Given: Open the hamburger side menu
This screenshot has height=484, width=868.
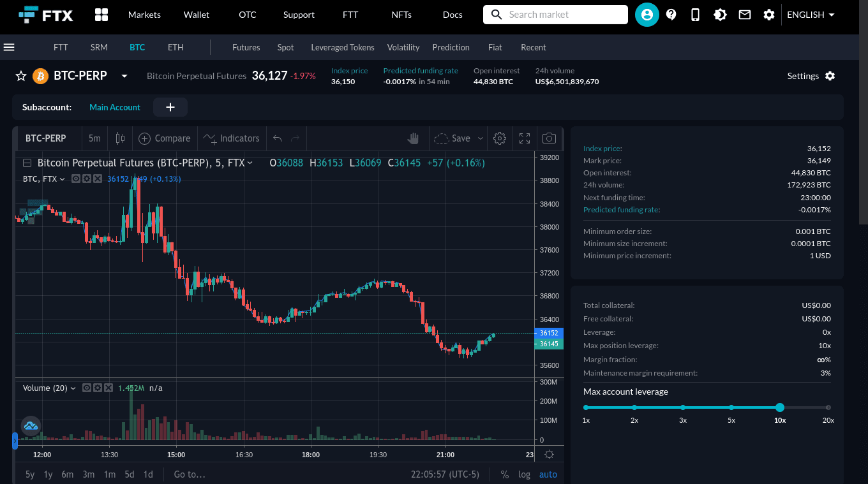Looking at the screenshot, I should point(9,47).
